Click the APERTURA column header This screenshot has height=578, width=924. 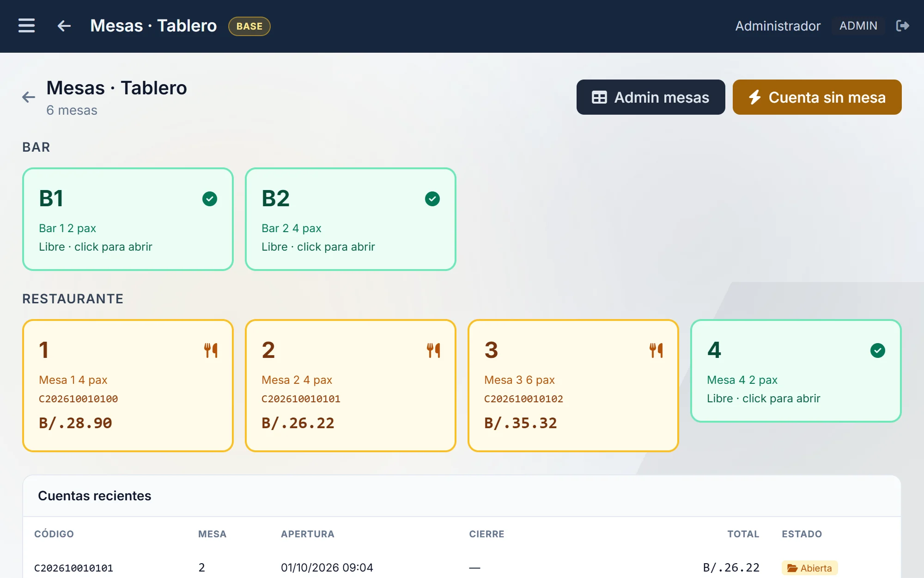click(308, 534)
